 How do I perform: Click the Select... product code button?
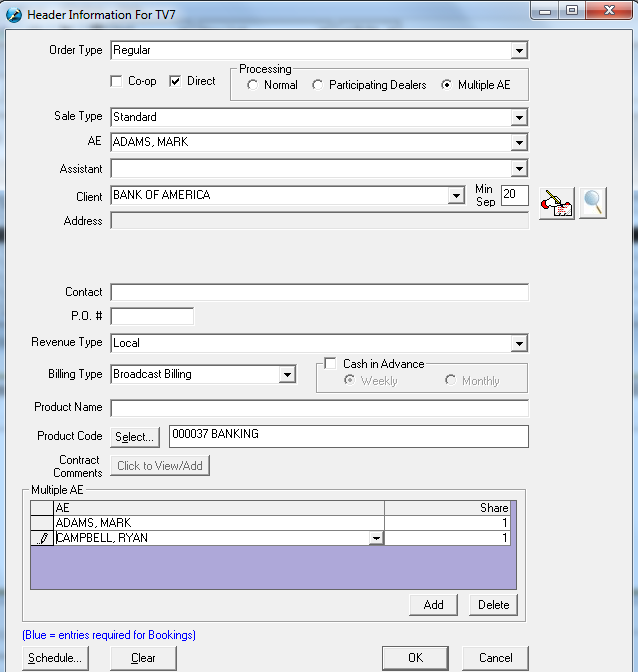pyautogui.click(x=135, y=437)
